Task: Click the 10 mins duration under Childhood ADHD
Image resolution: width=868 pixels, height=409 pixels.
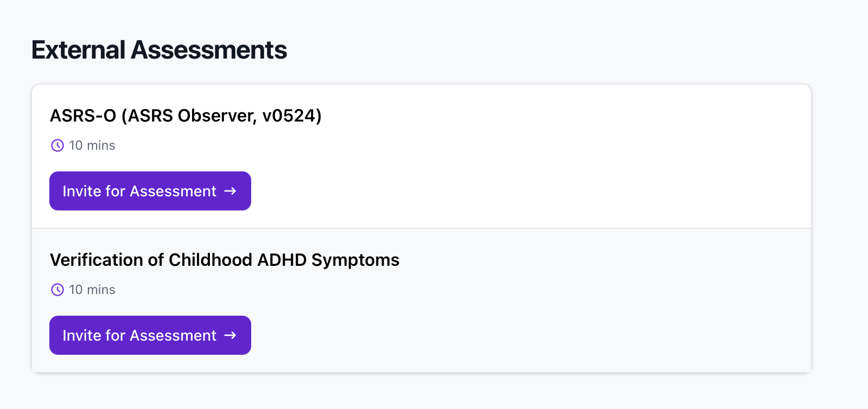Action: (x=92, y=290)
